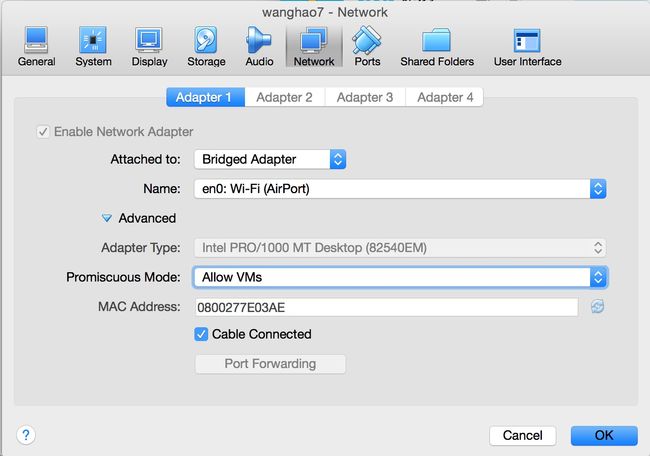Switch to the Adapter 2 tab
Viewport: 650px width, 456px height.
(284, 97)
